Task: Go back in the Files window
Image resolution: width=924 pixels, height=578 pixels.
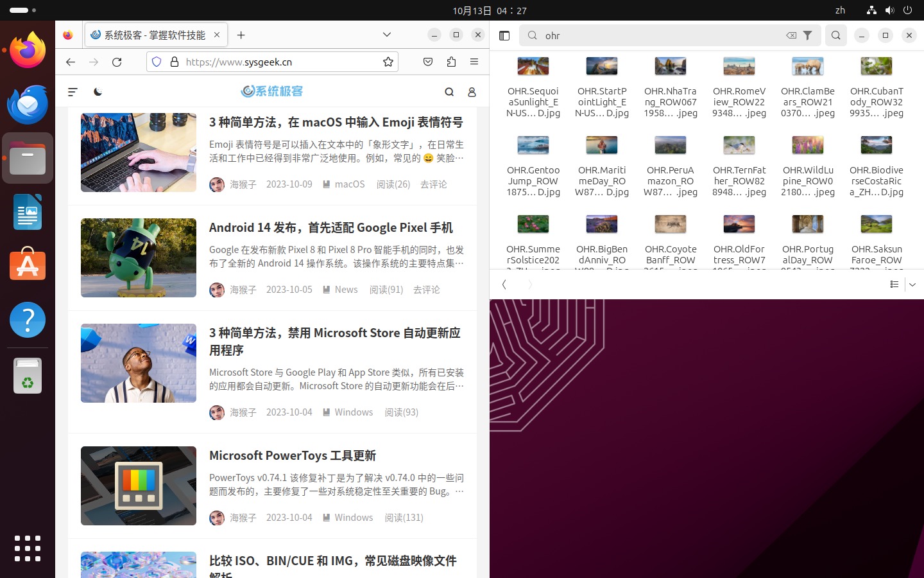Action: pyautogui.click(x=504, y=284)
